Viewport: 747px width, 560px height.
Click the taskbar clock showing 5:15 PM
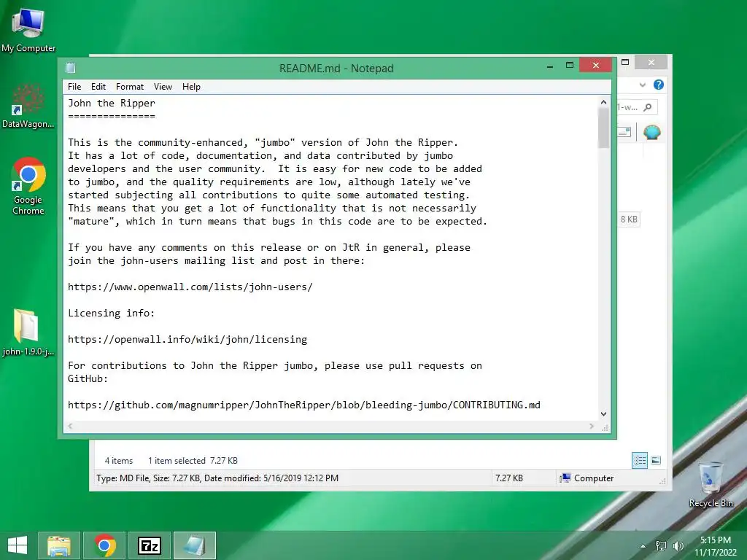(716, 545)
